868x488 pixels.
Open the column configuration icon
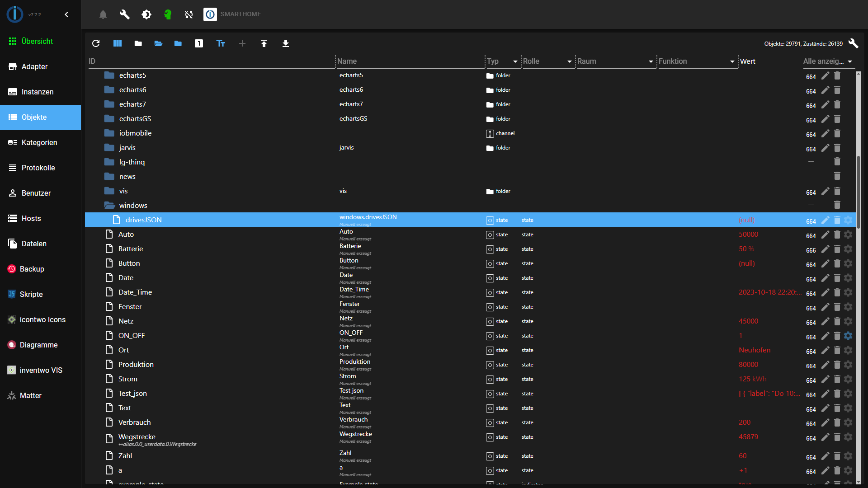[118, 43]
